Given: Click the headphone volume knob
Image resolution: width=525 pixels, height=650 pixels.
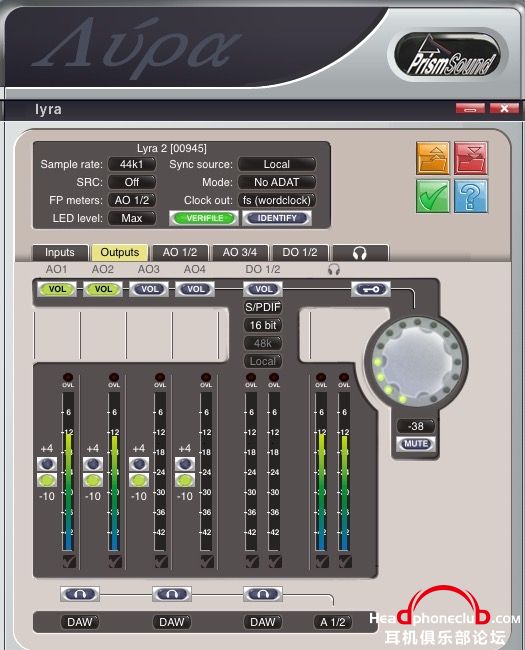Looking at the screenshot, I should click(x=416, y=361).
